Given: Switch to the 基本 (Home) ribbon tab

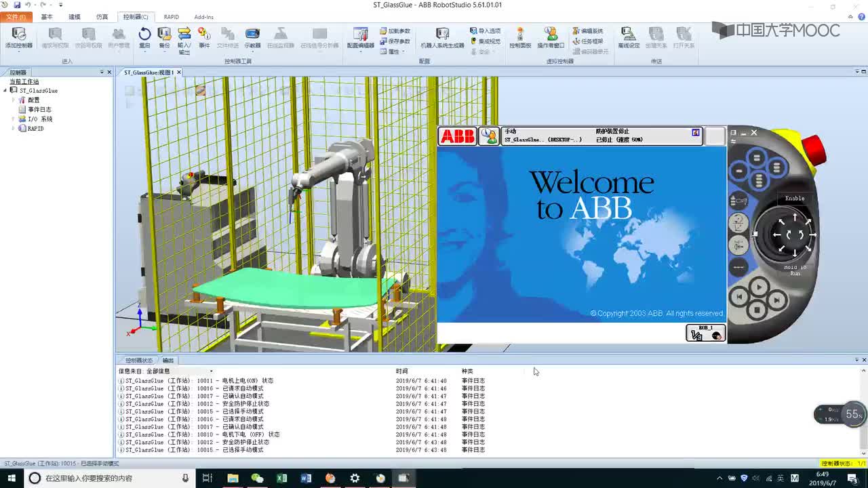Looking at the screenshot, I should coord(47,17).
